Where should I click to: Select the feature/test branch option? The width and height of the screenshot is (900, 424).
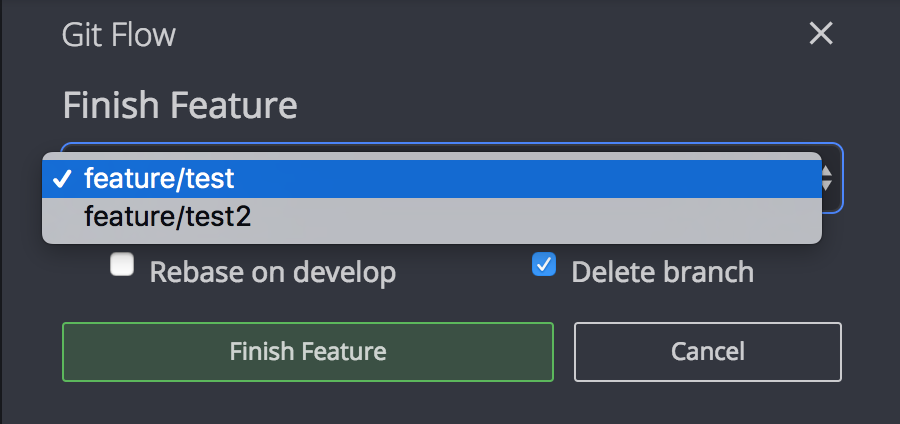pyautogui.click(x=159, y=179)
